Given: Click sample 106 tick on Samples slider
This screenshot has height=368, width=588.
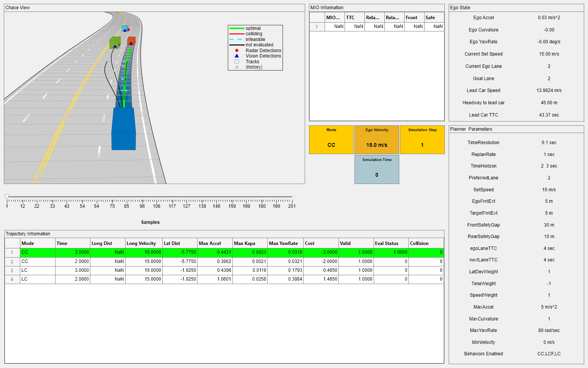Looking at the screenshot, I should click(x=157, y=201).
